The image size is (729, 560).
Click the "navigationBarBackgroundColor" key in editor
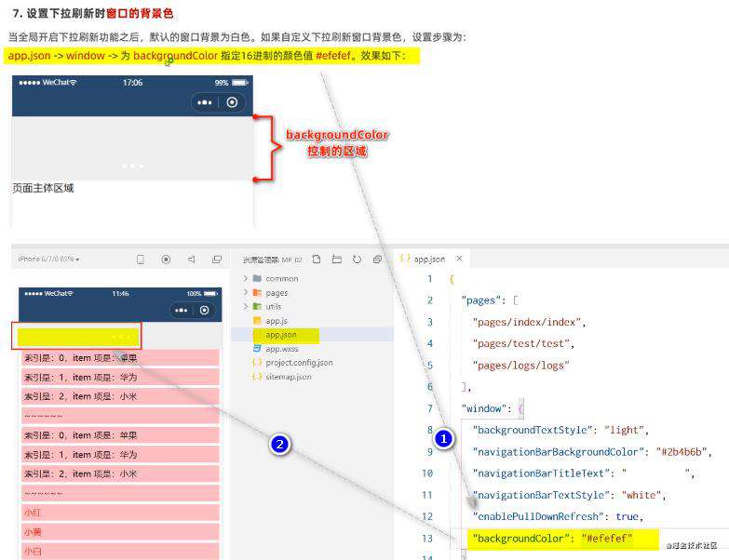tap(559, 452)
